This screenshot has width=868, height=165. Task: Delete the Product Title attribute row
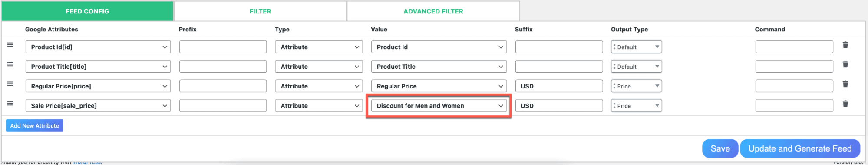pos(845,64)
